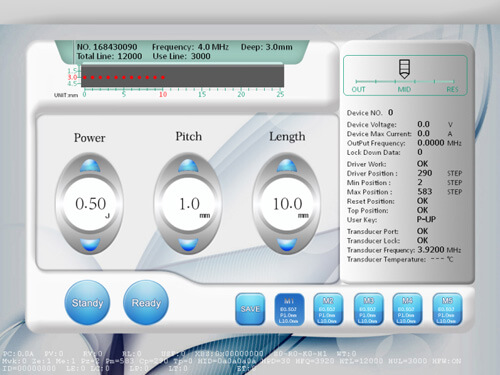Load the M2 memory preset
This screenshot has height=375, width=500.
(x=328, y=309)
